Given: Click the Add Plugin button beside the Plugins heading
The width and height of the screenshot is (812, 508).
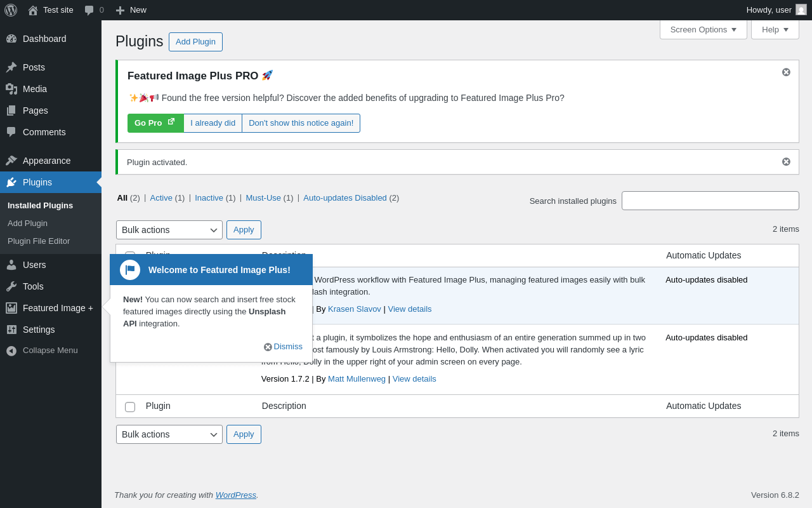Looking at the screenshot, I should pos(195,42).
